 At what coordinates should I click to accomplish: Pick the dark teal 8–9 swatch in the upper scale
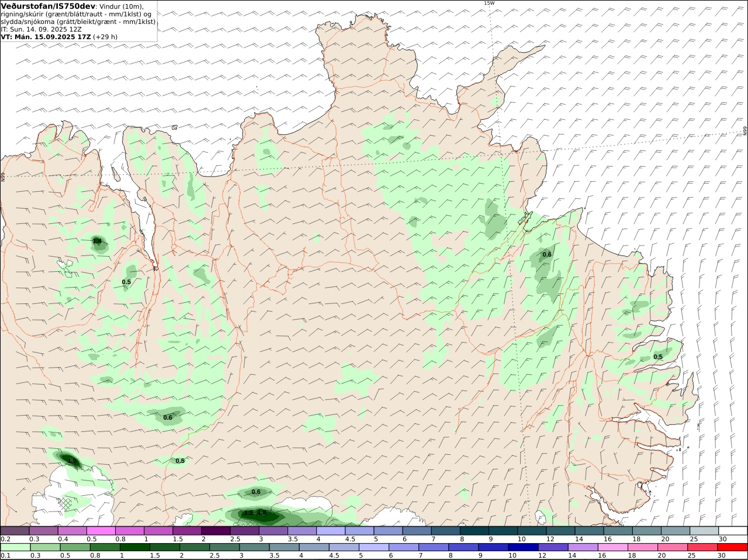click(x=474, y=530)
